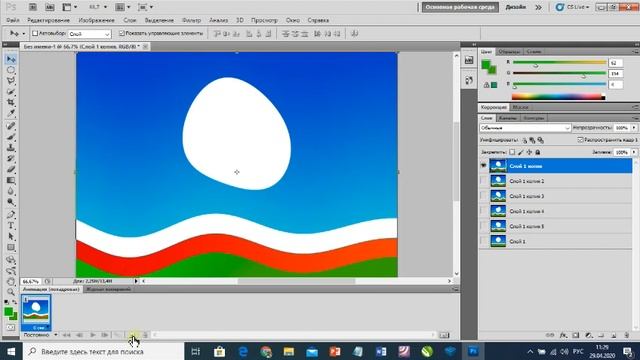Toggle Quick Mask mode icon
Image resolution: width=640 pixels, height=360 pixels.
(x=11, y=327)
